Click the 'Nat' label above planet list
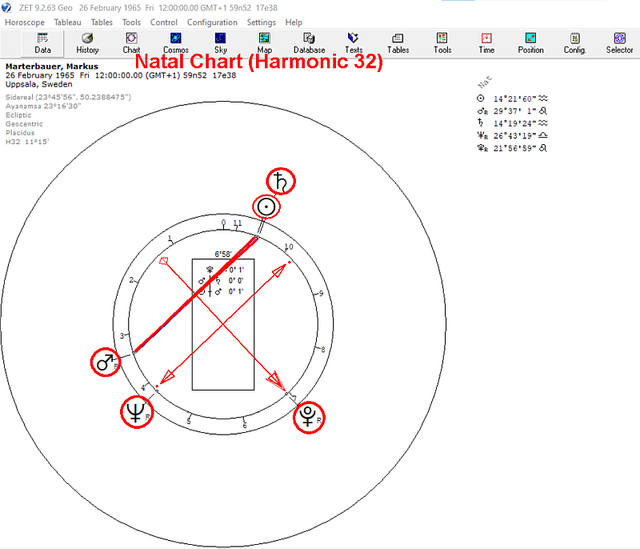The width and height of the screenshot is (640, 549). [485, 82]
